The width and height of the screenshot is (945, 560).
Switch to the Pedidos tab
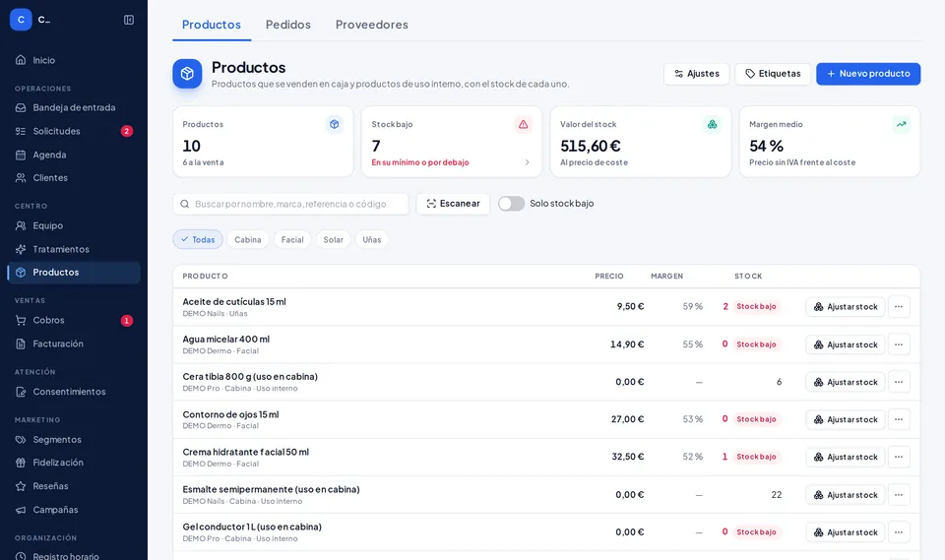pos(288,25)
